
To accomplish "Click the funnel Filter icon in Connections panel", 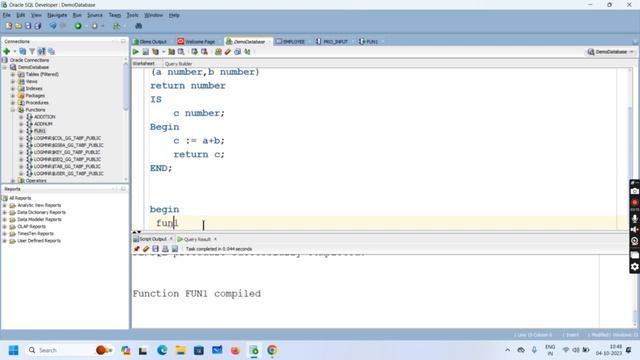I will (32, 51).
